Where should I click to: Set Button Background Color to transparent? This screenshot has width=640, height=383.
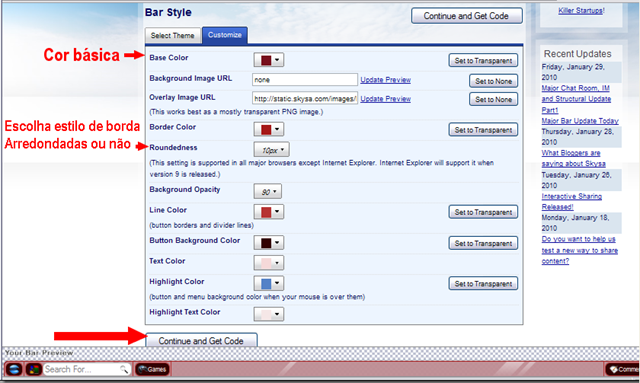(483, 243)
